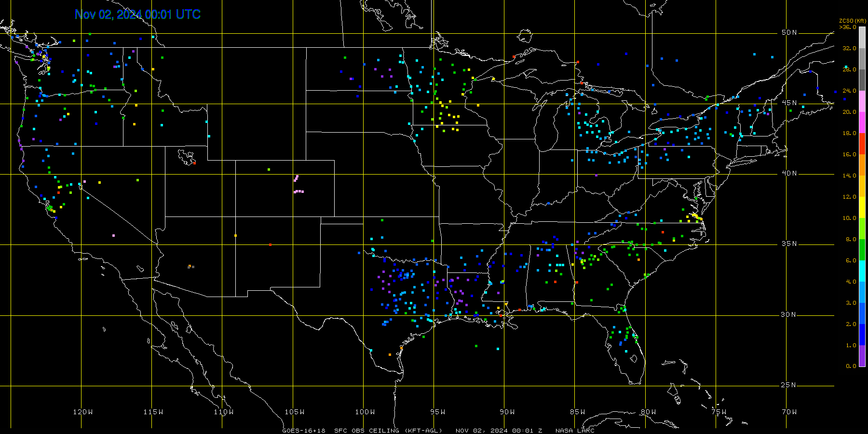Pick the dark gray 24–28 Kft swatch
Image resolution: width=868 pixels, height=434 pixels.
pos(862,80)
